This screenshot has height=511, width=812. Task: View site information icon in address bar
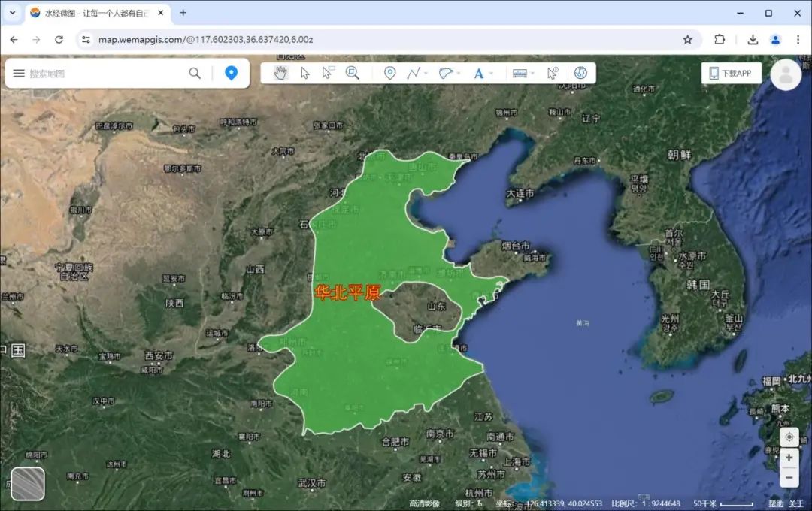click(x=86, y=39)
